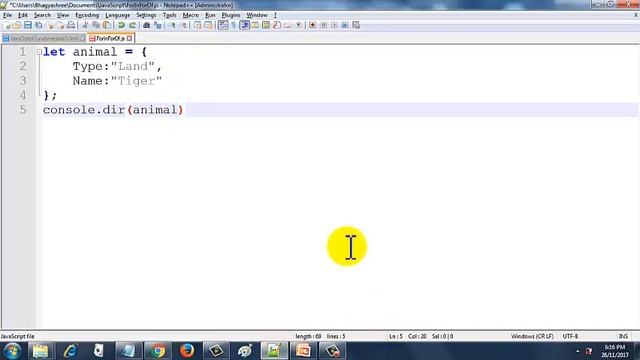640x360 pixels.
Task: Toggle the Show Indent Guide button
Action: point(245,25)
